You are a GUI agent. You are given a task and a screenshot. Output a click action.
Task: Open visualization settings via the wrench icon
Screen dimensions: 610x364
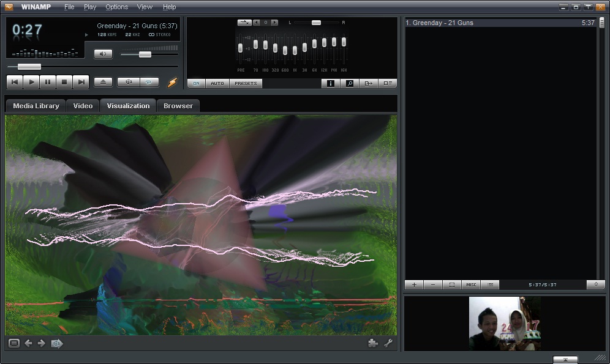coord(390,344)
